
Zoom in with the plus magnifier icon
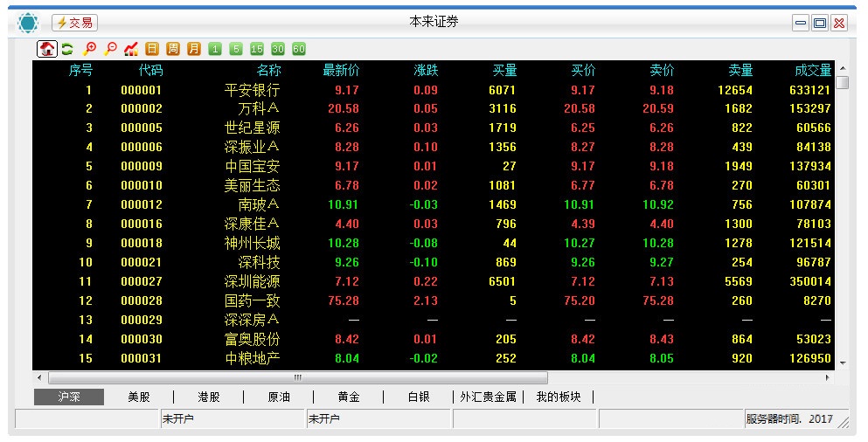coord(89,49)
